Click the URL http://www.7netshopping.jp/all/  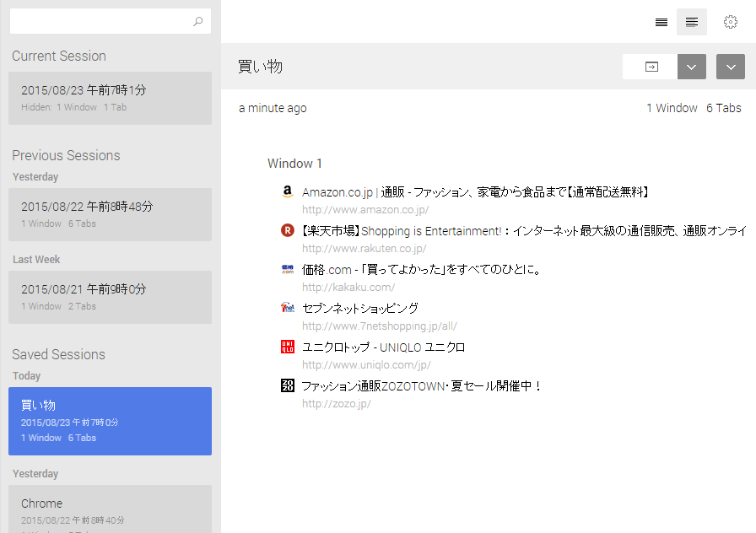point(380,326)
